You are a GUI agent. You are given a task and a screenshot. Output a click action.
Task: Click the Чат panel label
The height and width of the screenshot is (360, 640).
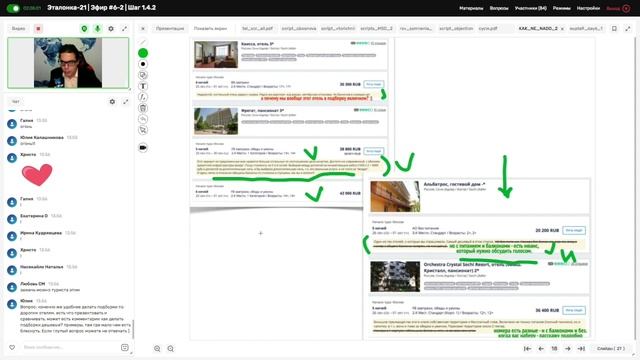point(16,101)
